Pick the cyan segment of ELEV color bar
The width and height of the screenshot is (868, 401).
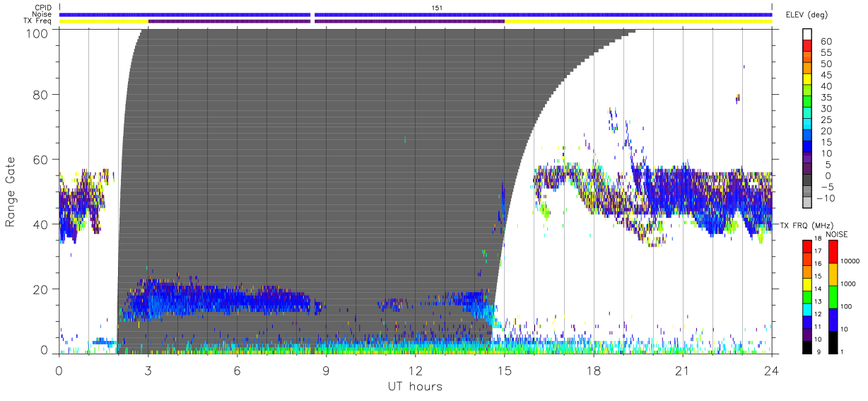[x=807, y=125]
